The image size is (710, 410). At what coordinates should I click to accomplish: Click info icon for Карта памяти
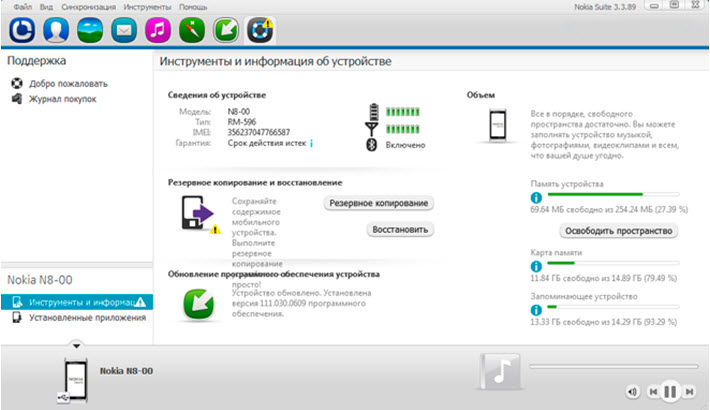536,266
